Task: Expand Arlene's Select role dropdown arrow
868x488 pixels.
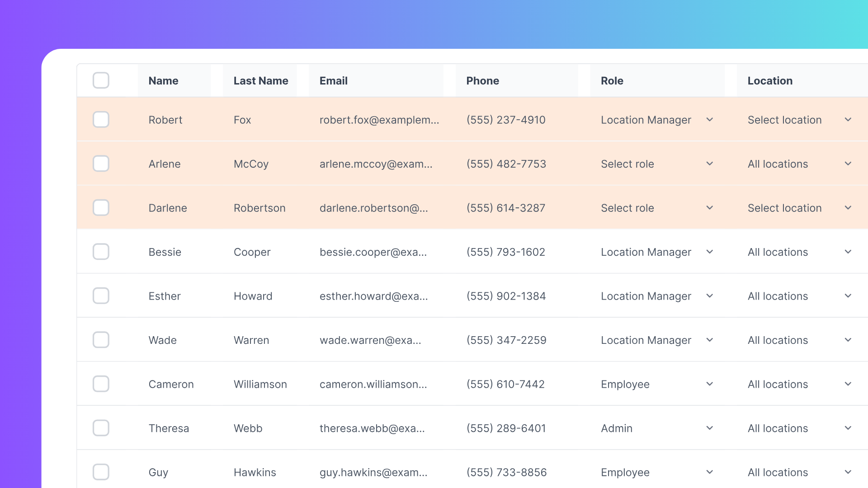Action: [x=709, y=164]
